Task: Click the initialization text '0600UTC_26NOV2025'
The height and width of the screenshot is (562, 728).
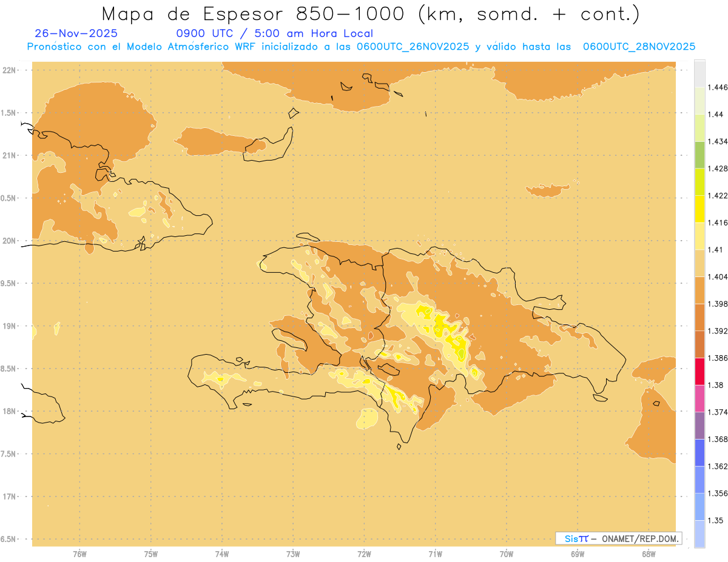Action: point(413,47)
